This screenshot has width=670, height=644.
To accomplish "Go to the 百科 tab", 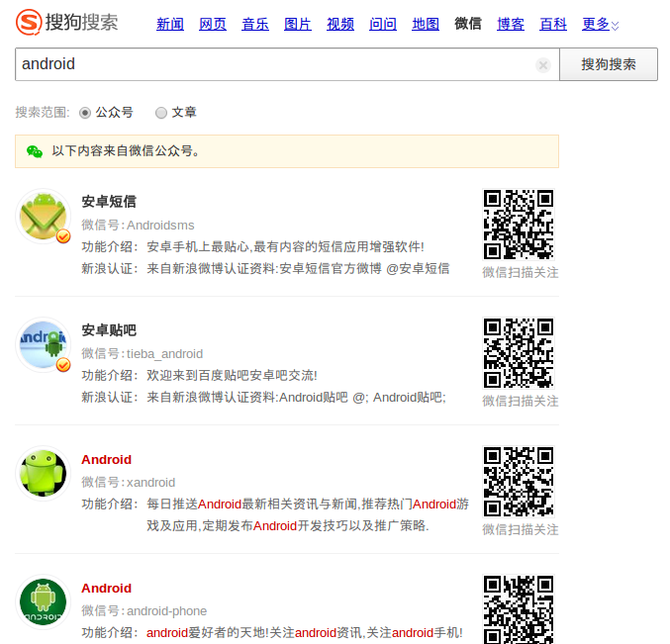I will click(553, 24).
